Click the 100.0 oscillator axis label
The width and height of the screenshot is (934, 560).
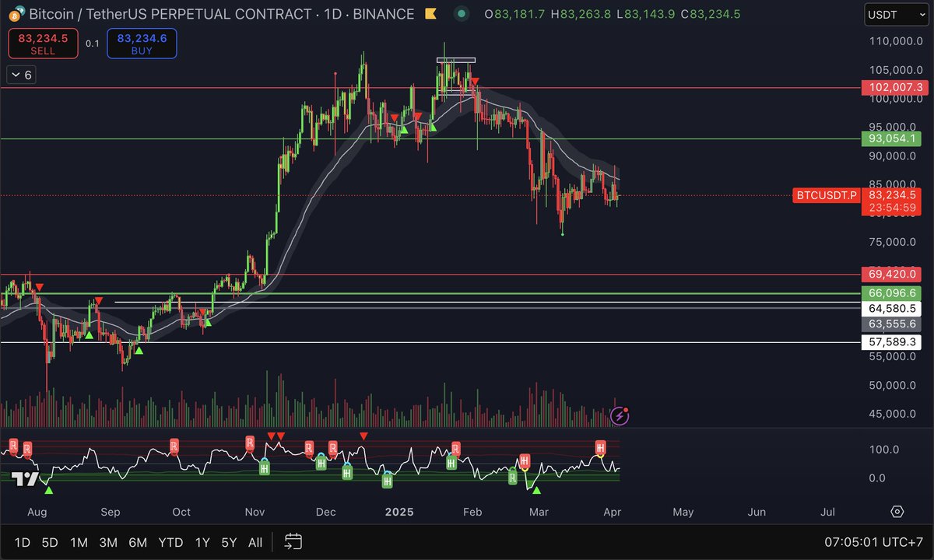[883, 450]
